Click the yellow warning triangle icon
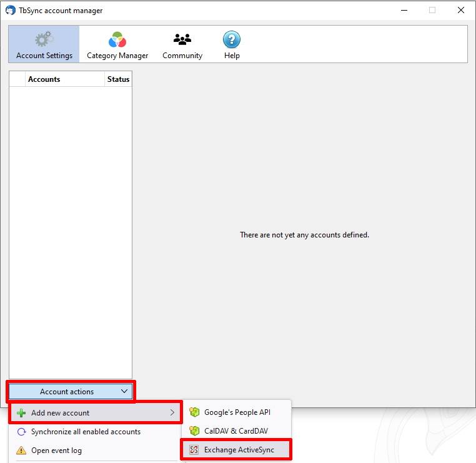This screenshot has width=476, height=463. click(x=21, y=450)
